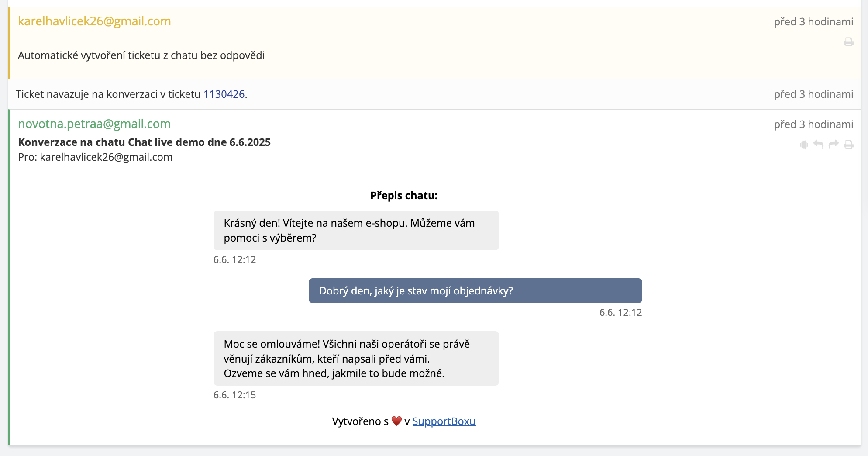Select the "Moc se omlouváme!" chat bubble

point(356,358)
